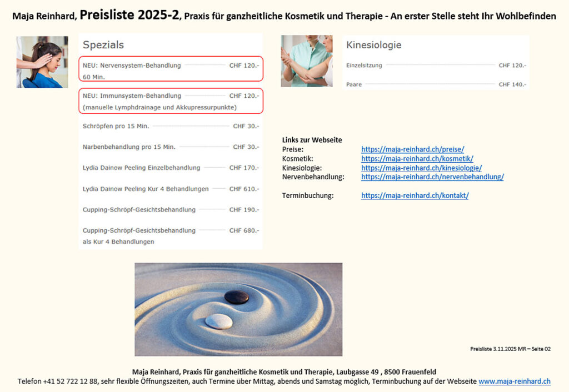Click the Narbenbehandlung pro 15 Min. row
This screenshot has height=392, width=569.
[x=171, y=147]
